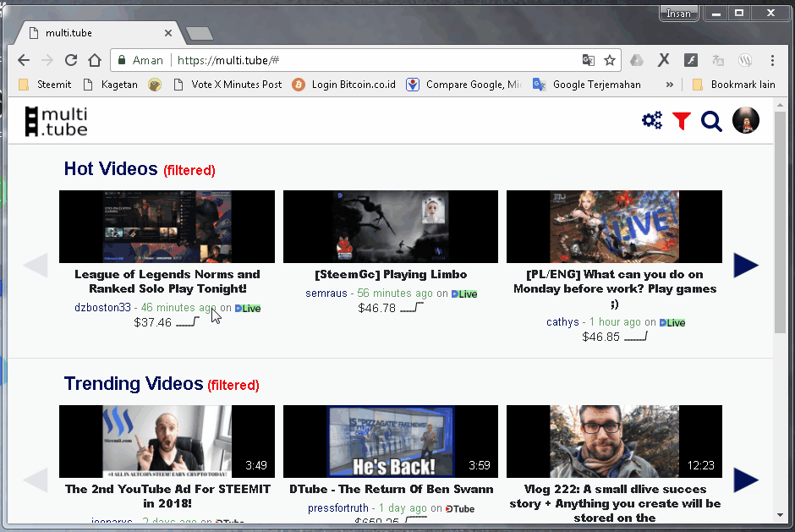The width and height of the screenshot is (795, 532).
Task: Open the Steemit bookmark folder
Action: click(45, 85)
